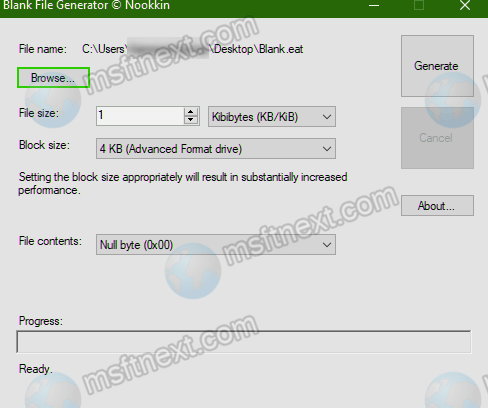
Task: Click the block size performance hint text
Action: tap(183, 183)
